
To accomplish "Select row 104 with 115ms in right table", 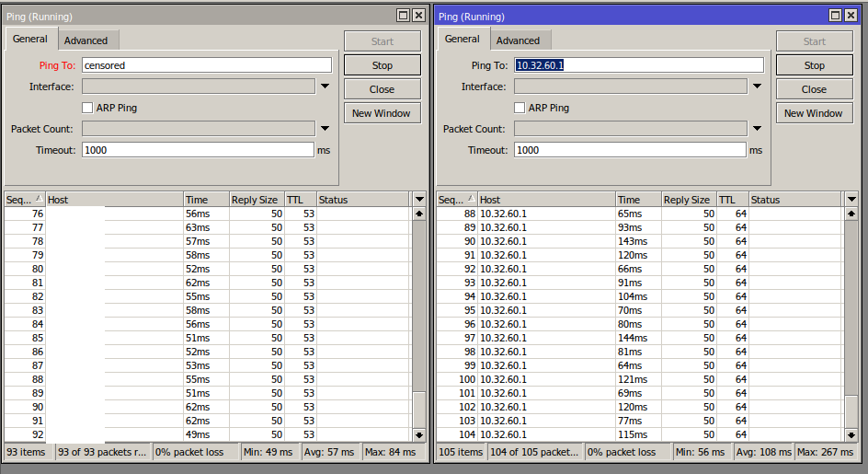I will [x=640, y=434].
